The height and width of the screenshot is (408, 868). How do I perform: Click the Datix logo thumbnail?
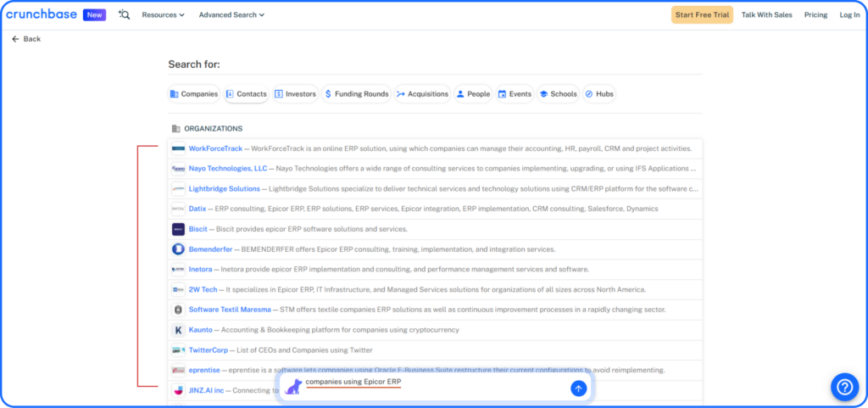point(178,209)
